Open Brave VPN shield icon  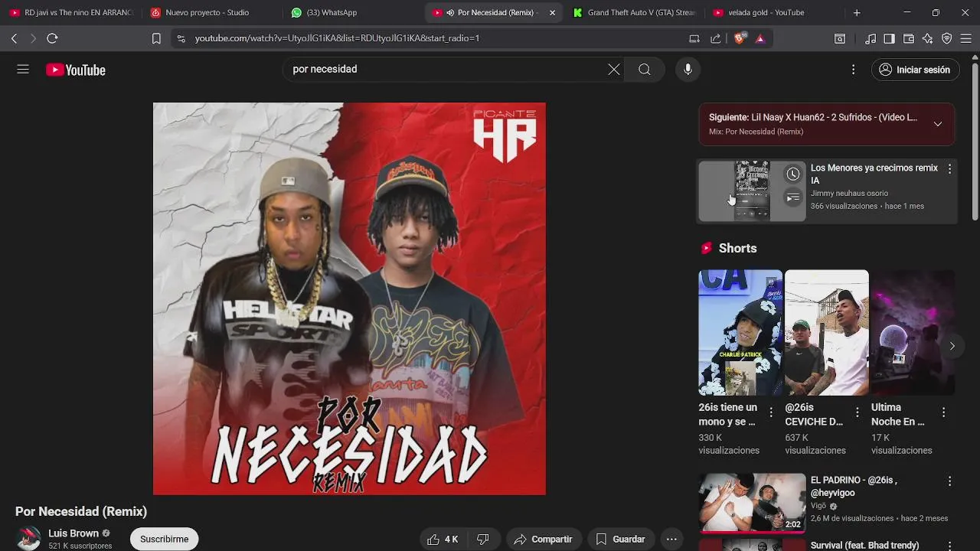[x=947, y=38]
